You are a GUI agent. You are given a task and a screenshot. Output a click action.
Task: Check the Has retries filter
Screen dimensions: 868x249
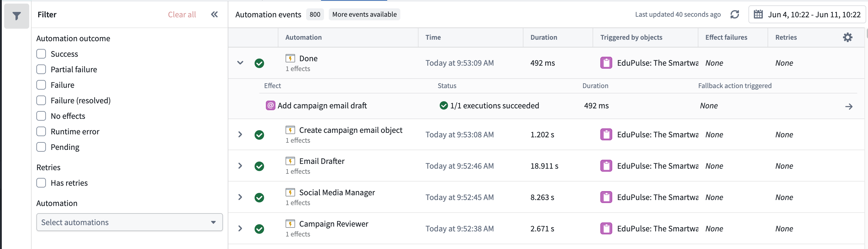pyautogui.click(x=41, y=183)
